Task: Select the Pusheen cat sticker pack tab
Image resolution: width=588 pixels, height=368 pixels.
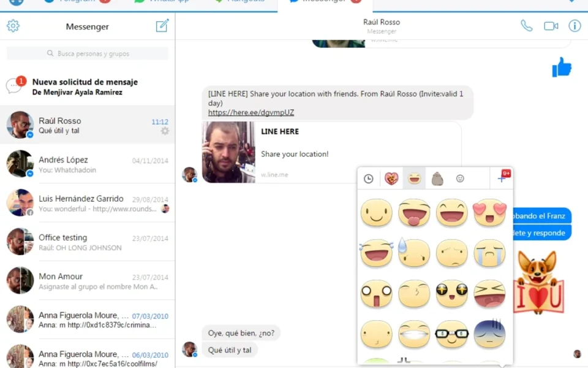Action: [x=437, y=178]
